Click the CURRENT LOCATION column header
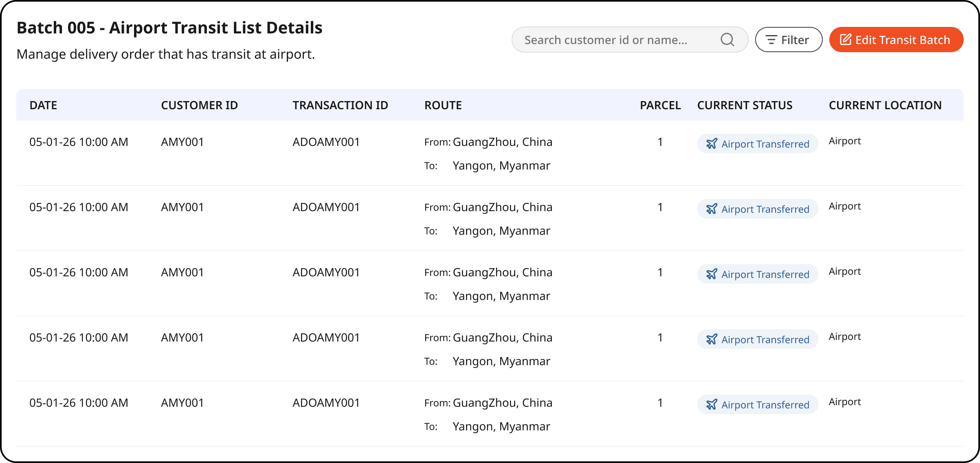This screenshot has width=980, height=463. point(885,105)
